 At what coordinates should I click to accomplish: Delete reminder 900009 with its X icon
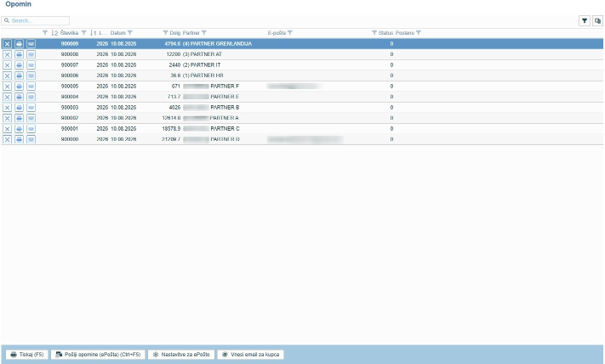pos(7,44)
